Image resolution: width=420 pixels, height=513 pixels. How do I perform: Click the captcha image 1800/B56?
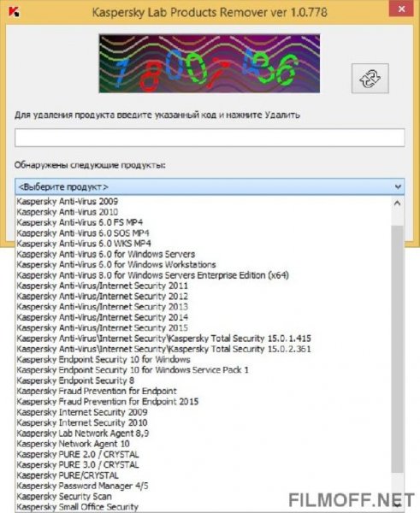coord(210,63)
